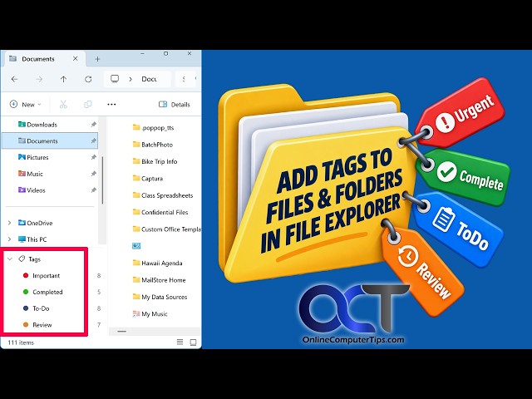Open the See more three-dots menu
Image resolution: width=532 pixels, height=399 pixels.
pyautogui.click(x=111, y=104)
